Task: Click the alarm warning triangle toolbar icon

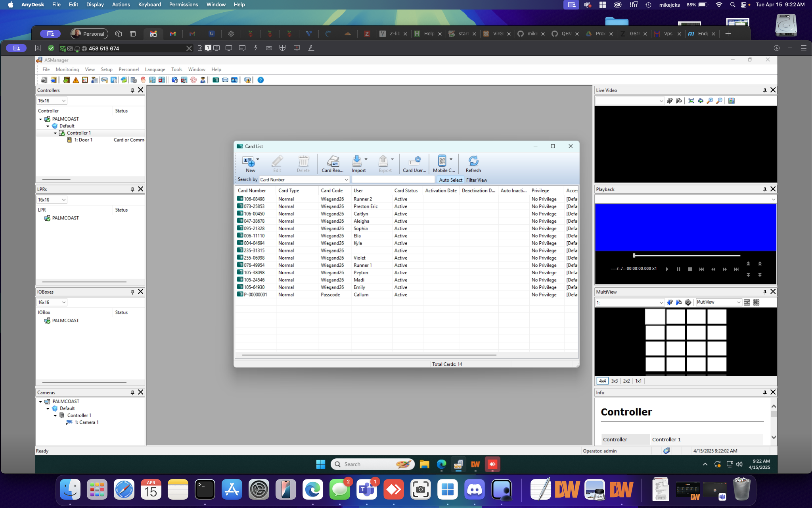Action: click(76, 80)
